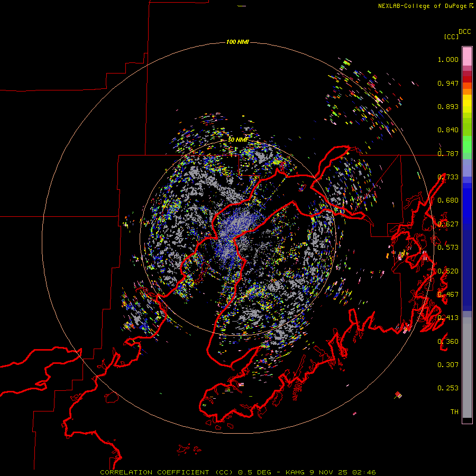Select the 0.680 scale value
Screen dimensions: 476x476
point(448,200)
